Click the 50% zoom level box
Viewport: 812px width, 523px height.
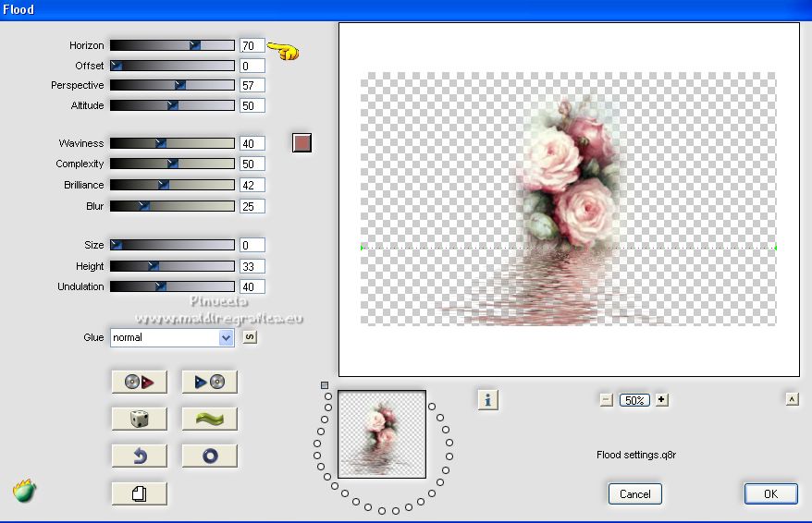(x=634, y=400)
